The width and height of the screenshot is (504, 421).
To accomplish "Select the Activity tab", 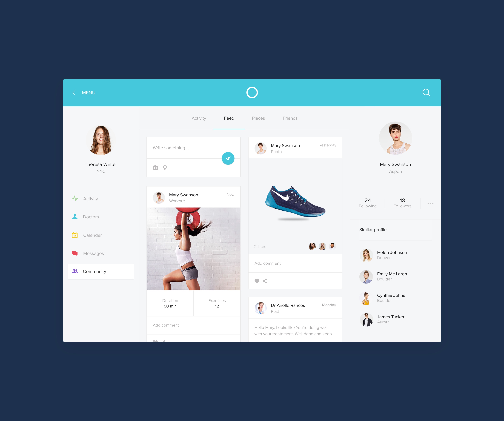I will pos(199,118).
